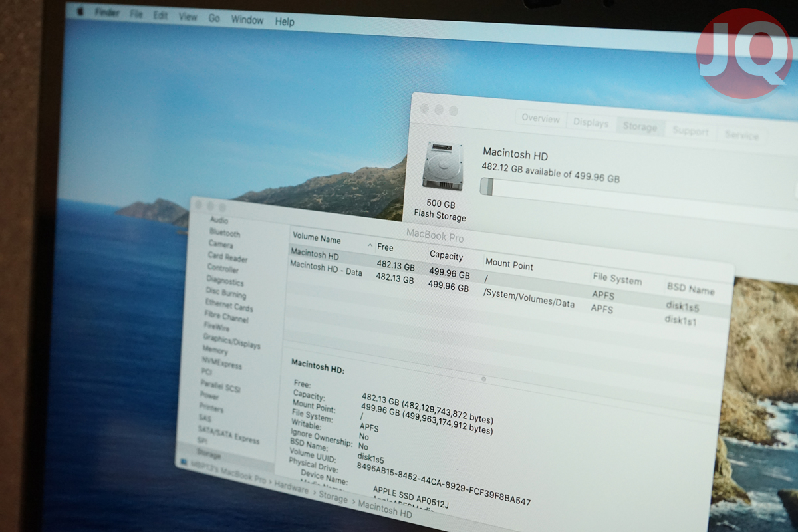This screenshot has width=798, height=532.
Task: Click the "499.96 GB (499,963,174,912 bytes)" value
Action: coord(427,420)
